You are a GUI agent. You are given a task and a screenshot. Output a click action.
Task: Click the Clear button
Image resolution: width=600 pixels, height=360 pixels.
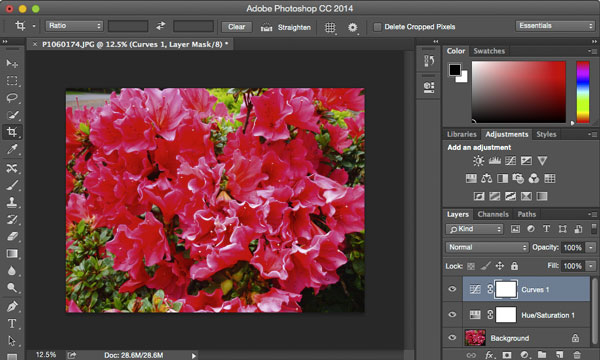click(236, 27)
